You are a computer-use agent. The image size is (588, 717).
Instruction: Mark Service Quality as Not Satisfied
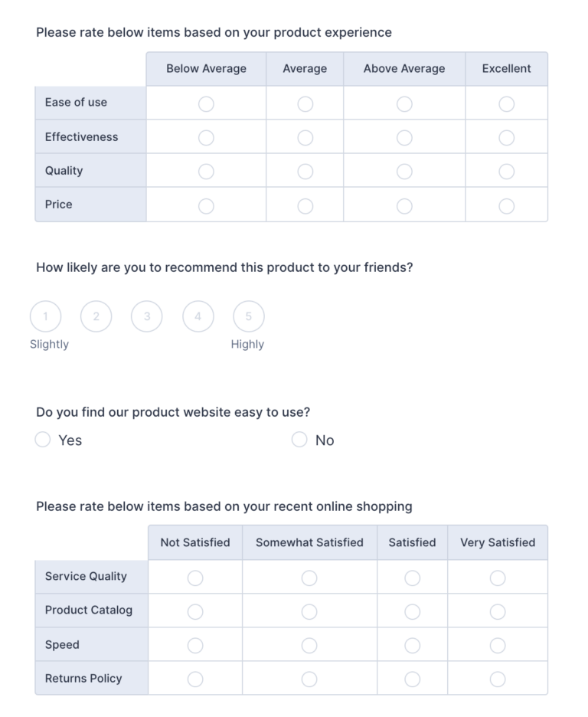coord(194,578)
